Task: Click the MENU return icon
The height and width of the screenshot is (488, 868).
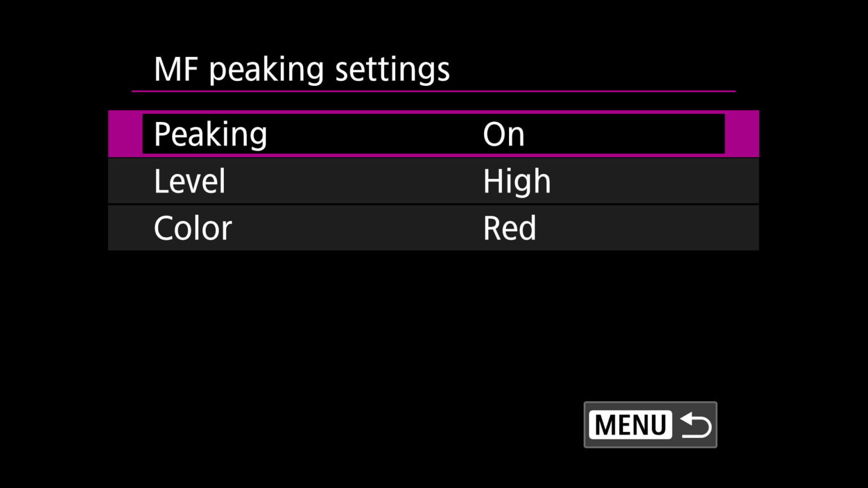Action: pos(650,424)
